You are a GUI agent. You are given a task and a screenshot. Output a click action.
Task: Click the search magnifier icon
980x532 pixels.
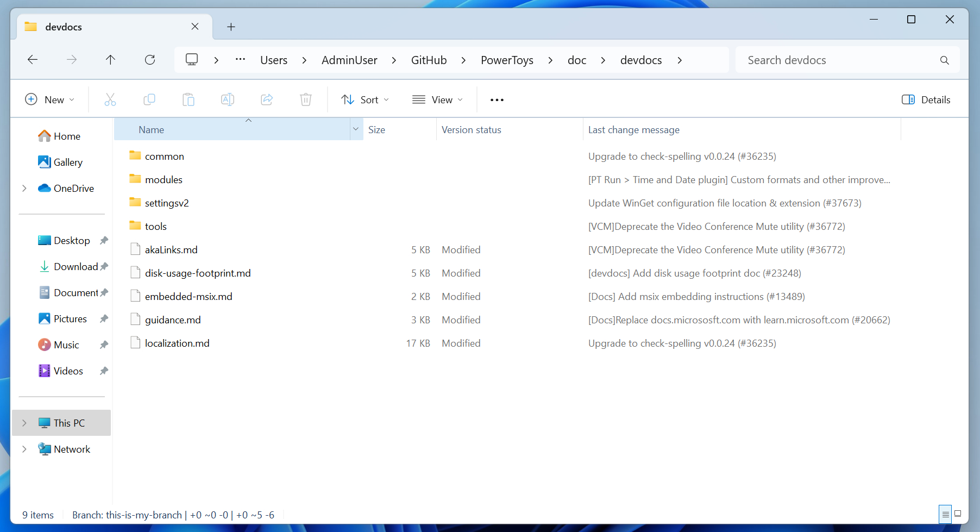(945, 60)
